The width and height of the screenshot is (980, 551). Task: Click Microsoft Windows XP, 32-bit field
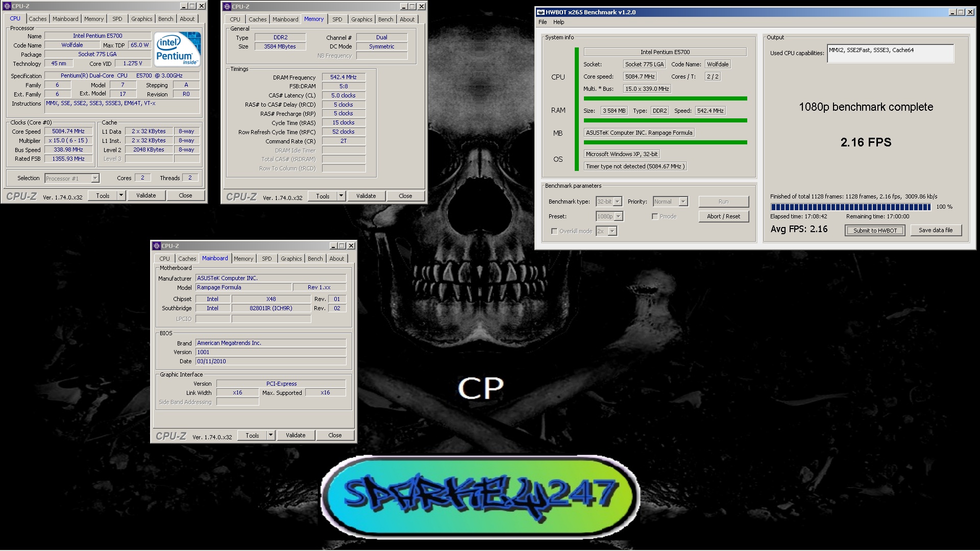(622, 154)
